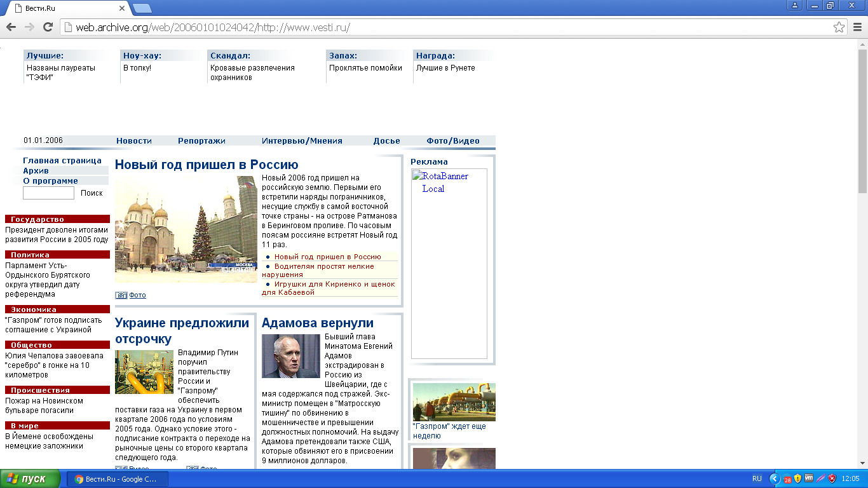
Task: Go to Интервью/Мнения section
Action: point(302,141)
